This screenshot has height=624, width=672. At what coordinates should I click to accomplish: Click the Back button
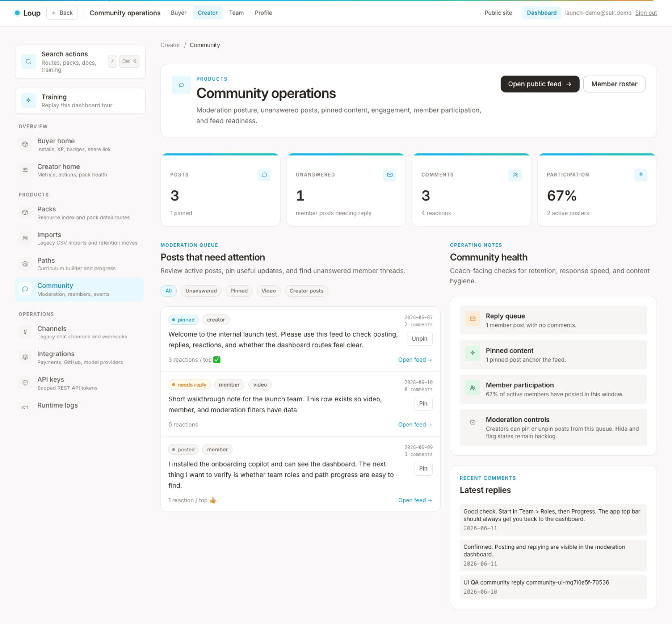(62, 13)
